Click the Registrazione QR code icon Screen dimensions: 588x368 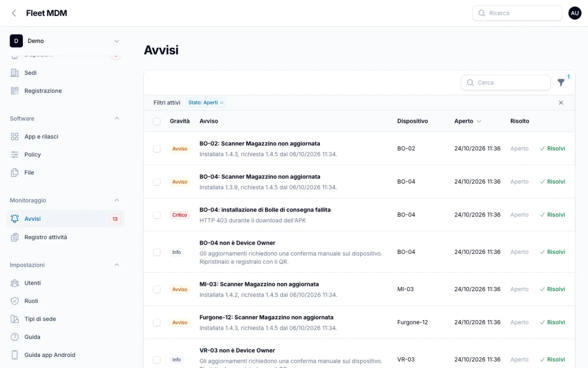pyautogui.click(x=15, y=91)
